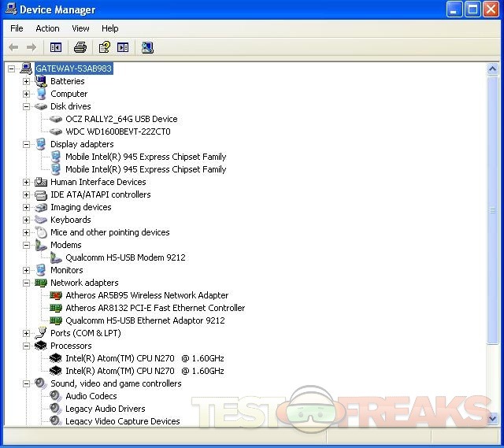Collapse the Display adapters category
504x448 pixels.
(x=26, y=144)
